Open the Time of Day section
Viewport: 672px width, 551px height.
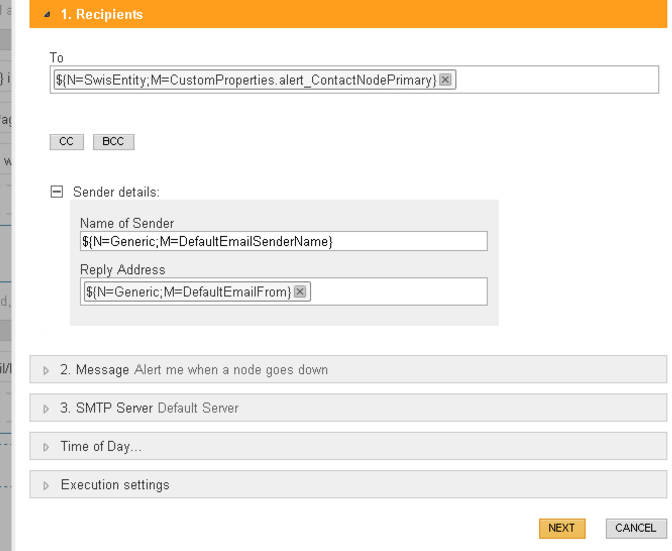100,447
